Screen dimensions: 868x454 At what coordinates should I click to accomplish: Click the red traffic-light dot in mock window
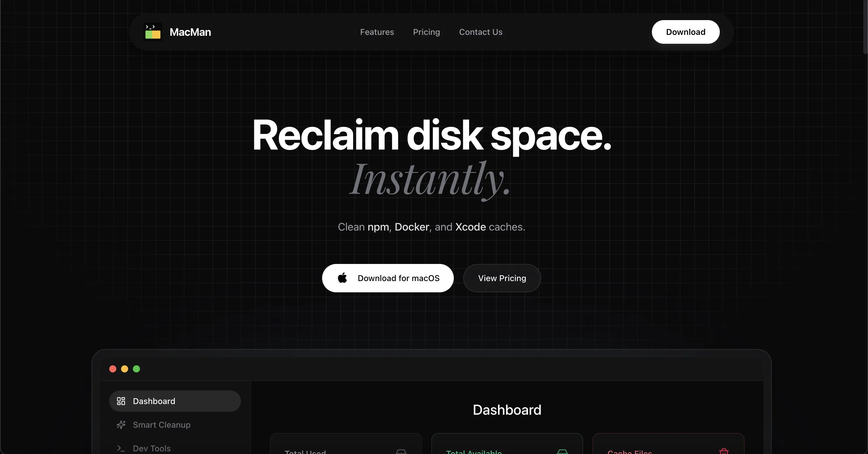113,369
